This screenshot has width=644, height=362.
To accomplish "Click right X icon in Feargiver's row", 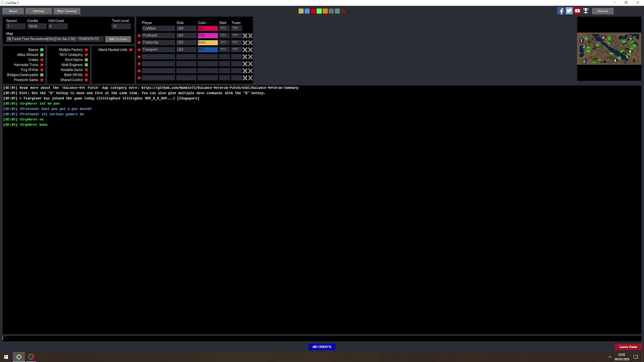I will point(250,50).
